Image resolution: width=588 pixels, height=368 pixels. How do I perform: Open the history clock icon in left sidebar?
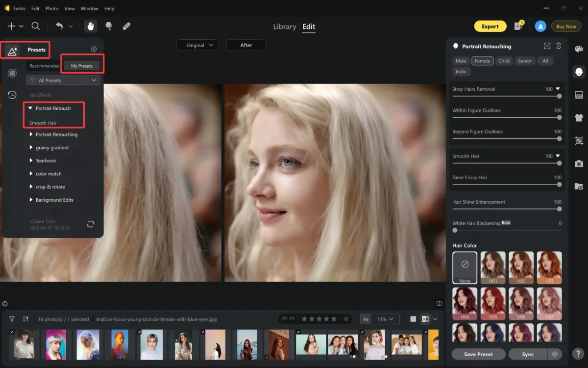[x=12, y=95]
